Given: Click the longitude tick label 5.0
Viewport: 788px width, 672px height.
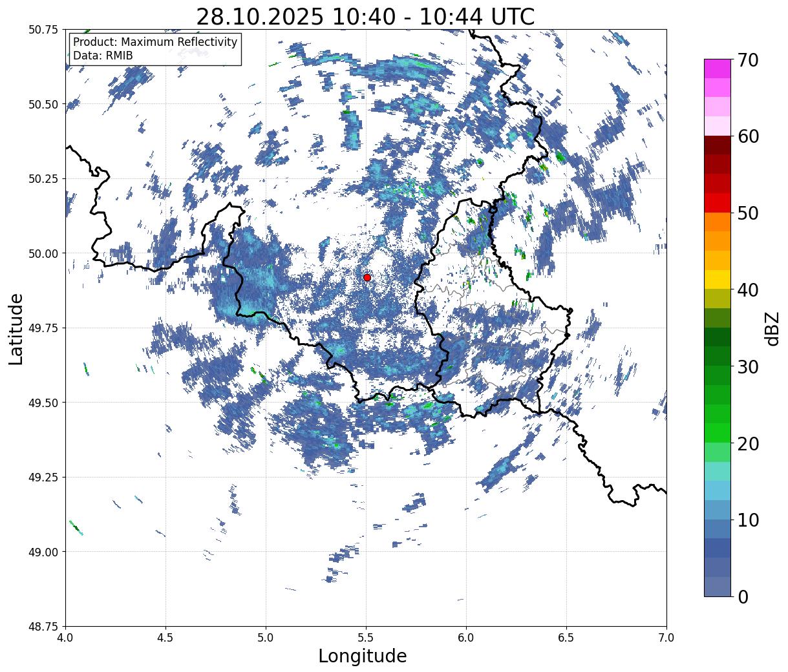Looking at the screenshot, I should click(266, 638).
